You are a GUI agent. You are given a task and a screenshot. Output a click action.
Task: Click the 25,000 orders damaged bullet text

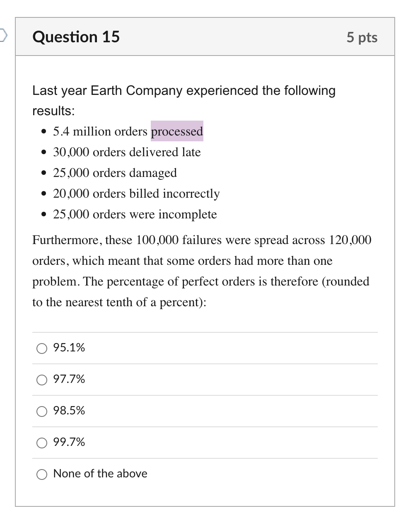click(115, 173)
